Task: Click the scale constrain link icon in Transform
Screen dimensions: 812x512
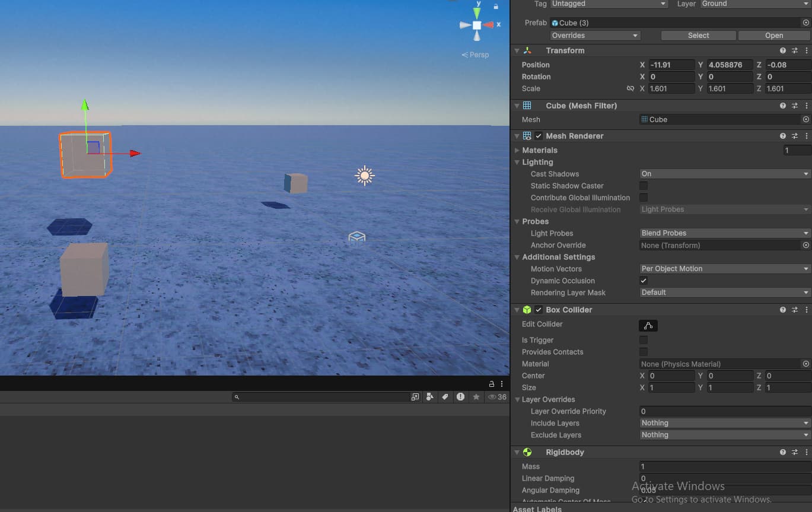Action: [631, 88]
